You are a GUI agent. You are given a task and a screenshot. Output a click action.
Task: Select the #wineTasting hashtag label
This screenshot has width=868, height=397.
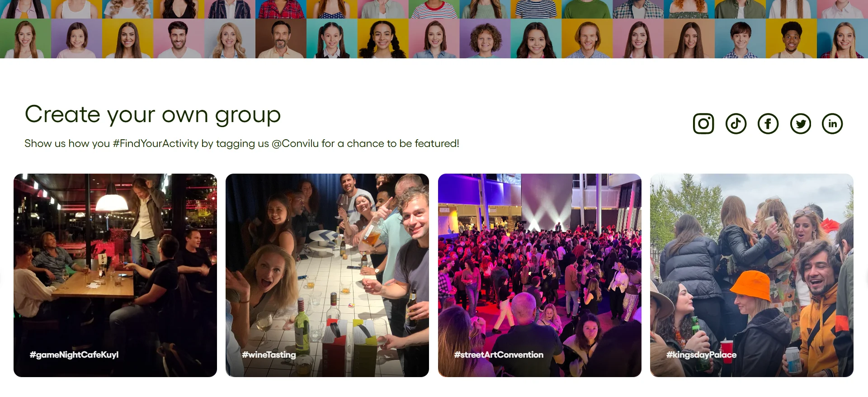coord(269,355)
